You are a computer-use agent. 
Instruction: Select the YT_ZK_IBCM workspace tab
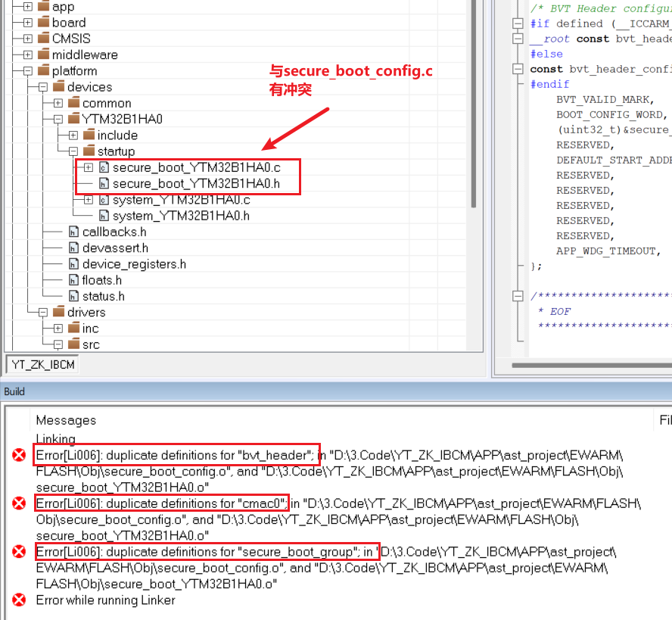click(x=43, y=365)
